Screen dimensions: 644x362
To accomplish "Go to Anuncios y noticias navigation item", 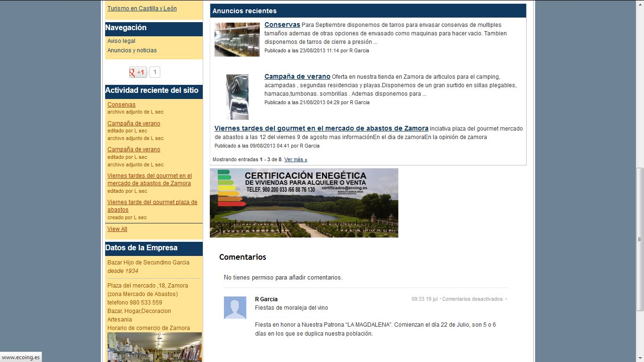I will coord(132,50).
